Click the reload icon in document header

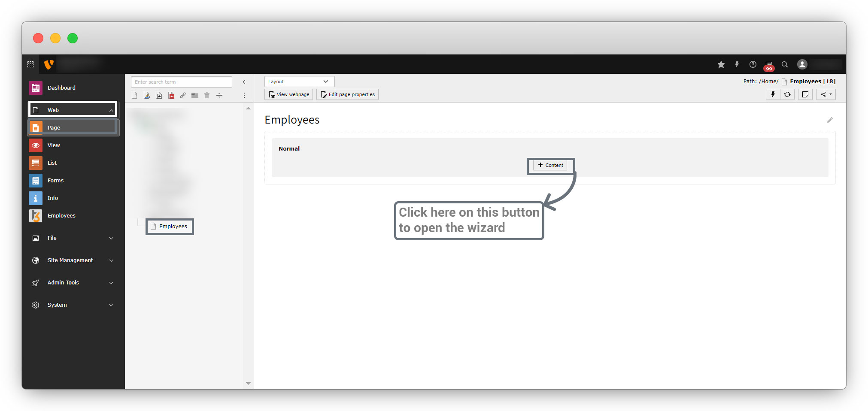787,94
